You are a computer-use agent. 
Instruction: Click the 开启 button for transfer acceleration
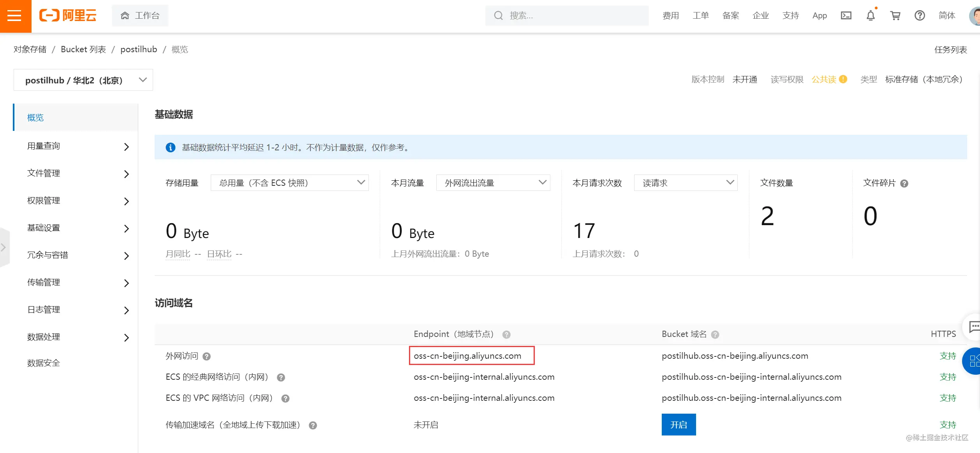coord(679,425)
